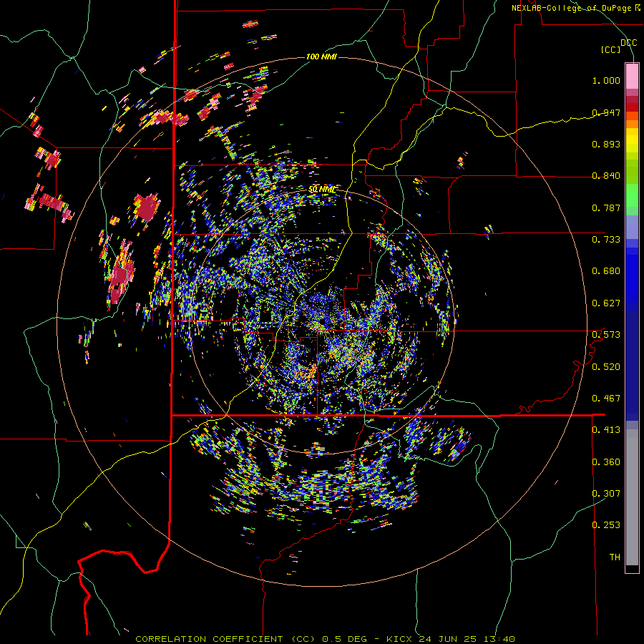Click the 0.947 scale value

pyautogui.click(x=606, y=112)
